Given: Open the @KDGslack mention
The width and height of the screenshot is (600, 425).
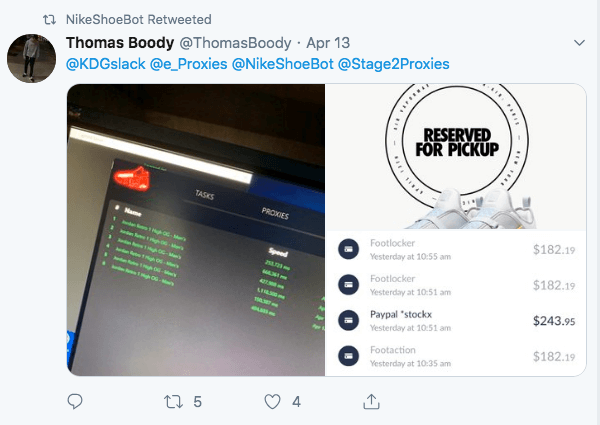Looking at the screenshot, I should coord(106,64).
